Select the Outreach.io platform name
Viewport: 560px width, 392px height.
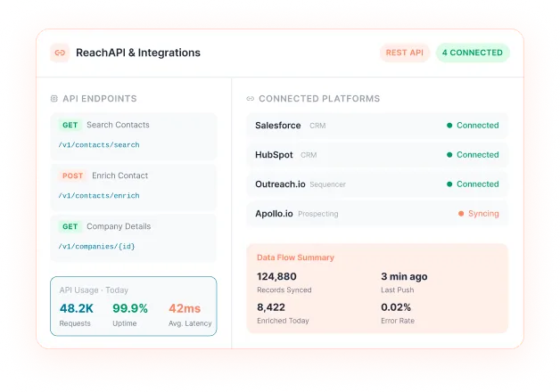[280, 184]
